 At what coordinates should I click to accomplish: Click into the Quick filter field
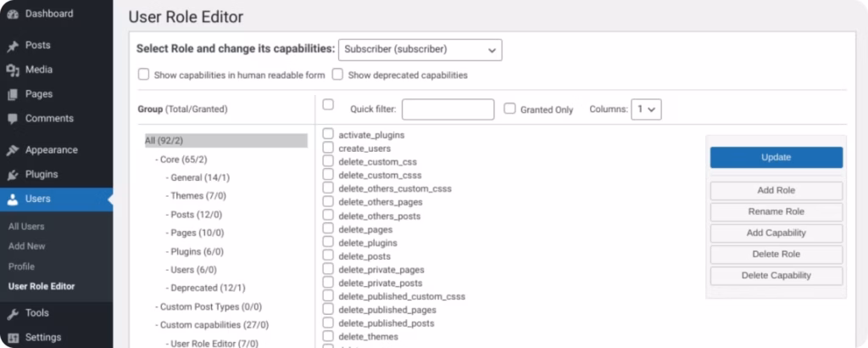tap(448, 109)
